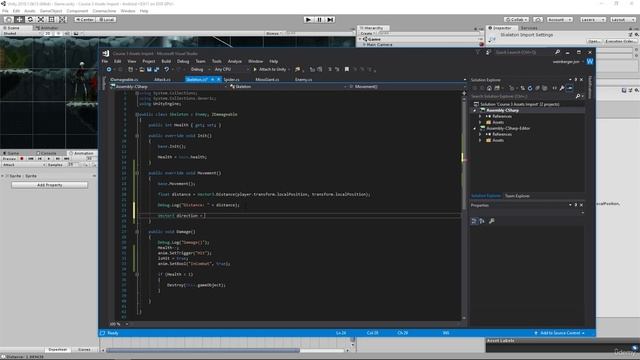Viewport: 640px width, 360px height.
Task: Open Any CPU platform dropdown
Action: click(231, 69)
